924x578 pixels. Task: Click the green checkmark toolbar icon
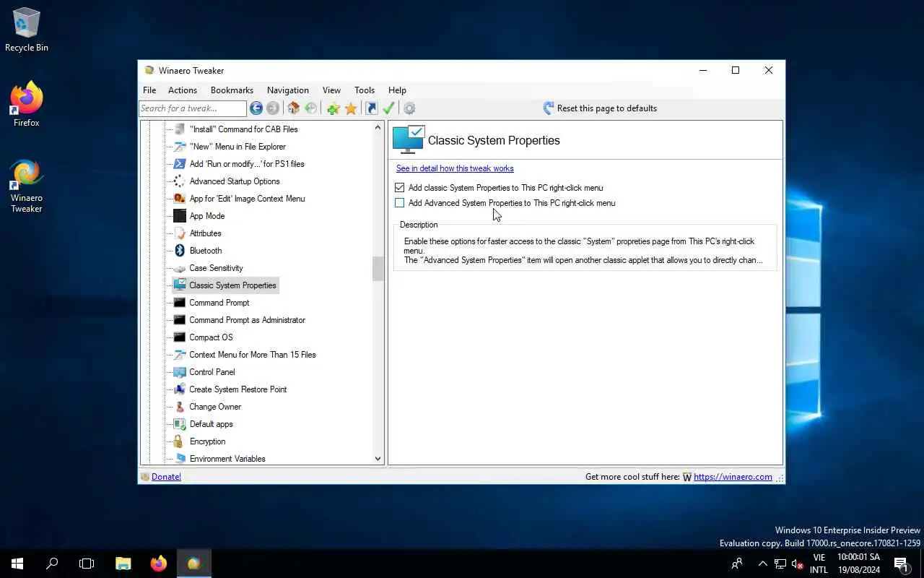388,108
